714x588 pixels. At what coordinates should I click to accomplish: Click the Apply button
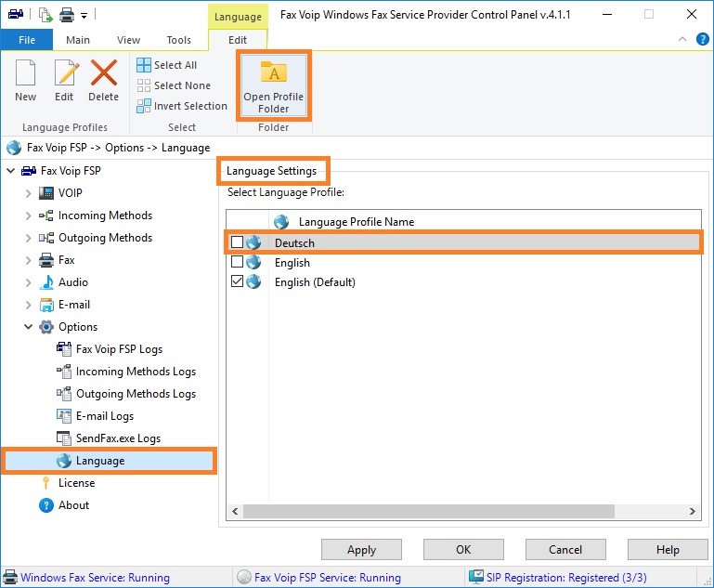tap(361, 550)
